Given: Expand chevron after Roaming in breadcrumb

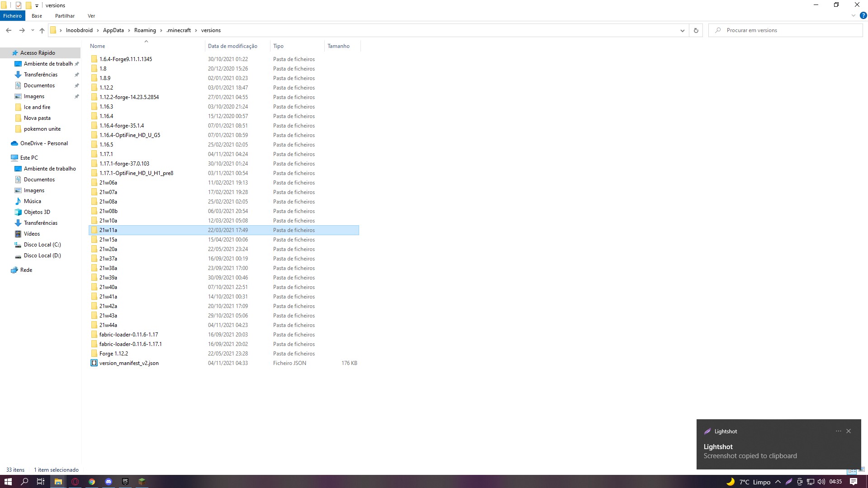Looking at the screenshot, I should (x=161, y=30).
